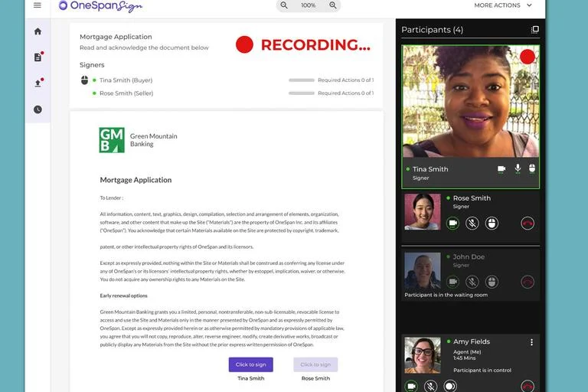Click Amy Fields' recording toggle icon

click(450, 386)
